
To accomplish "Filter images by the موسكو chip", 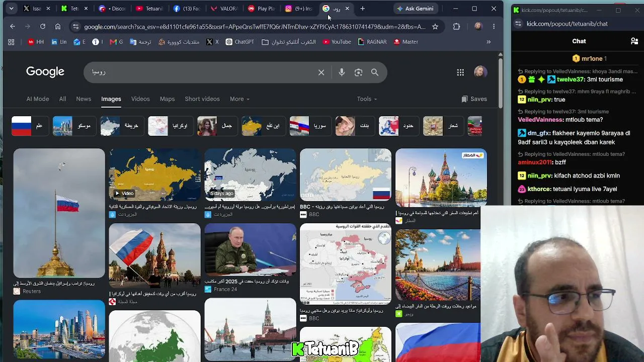I will [x=74, y=126].
